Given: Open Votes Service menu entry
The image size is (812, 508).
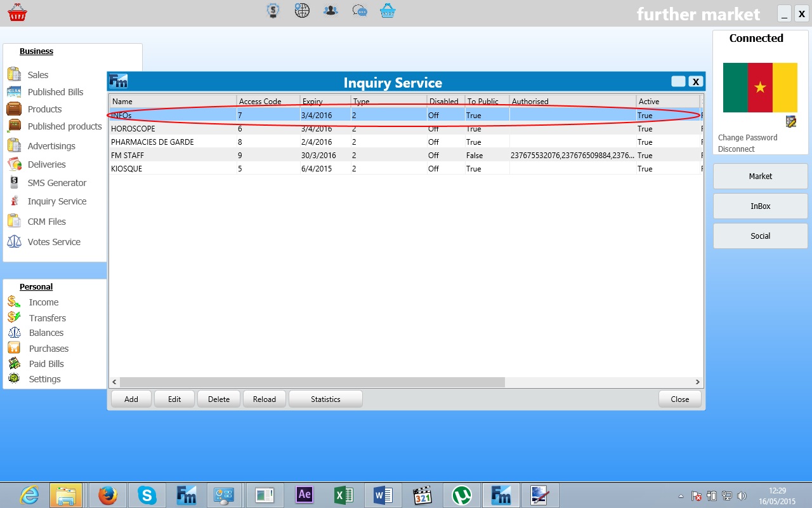Looking at the screenshot, I should click(54, 242).
